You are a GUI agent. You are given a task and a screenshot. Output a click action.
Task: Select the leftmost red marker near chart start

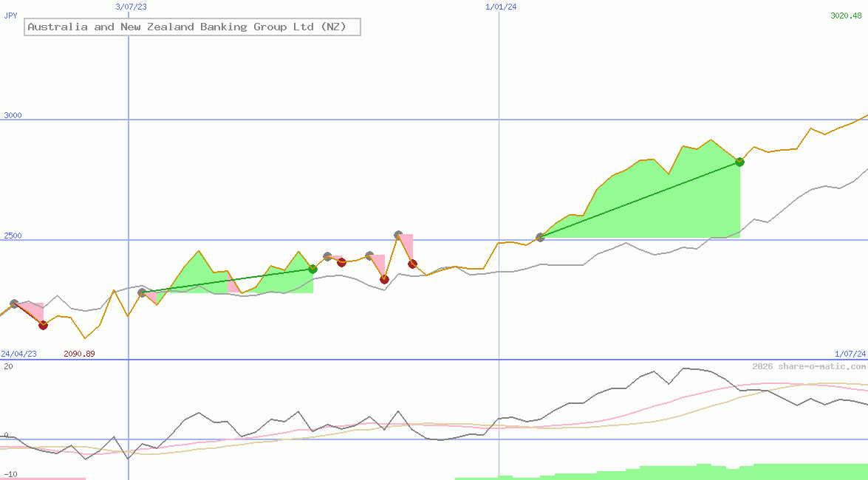[43, 325]
